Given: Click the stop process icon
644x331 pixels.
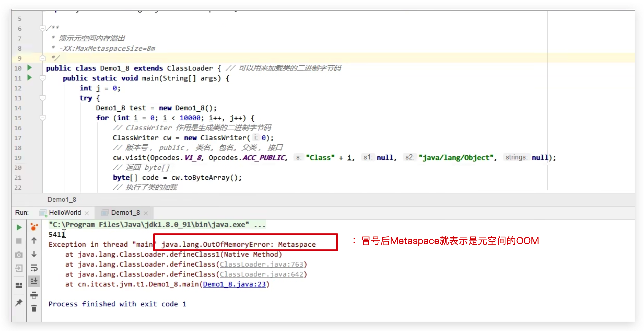Looking at the screenshot, I should [x=19, y=241].
